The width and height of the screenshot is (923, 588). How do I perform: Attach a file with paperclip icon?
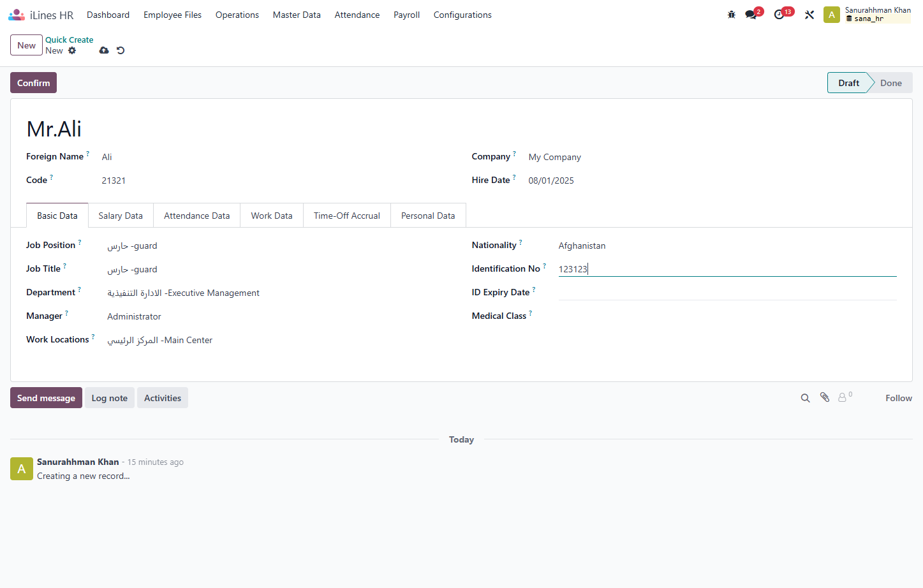[x=825, y=397]
